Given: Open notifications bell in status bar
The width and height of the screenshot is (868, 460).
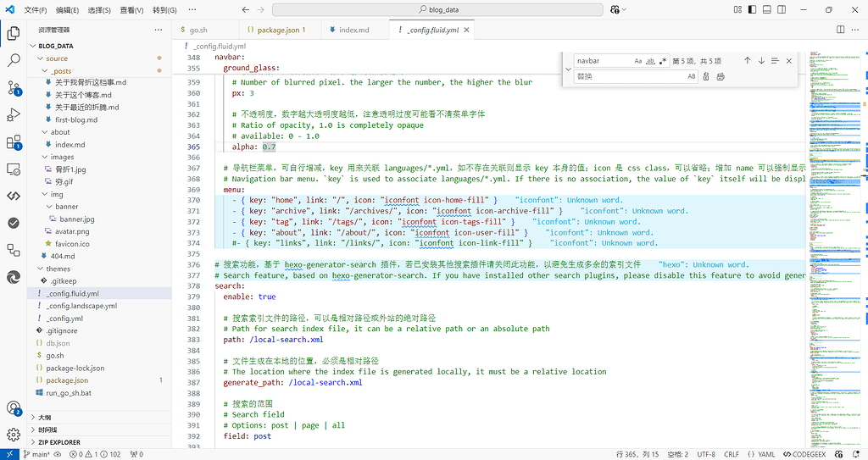Looking at the screenshot, I should (x=856, y=454).
